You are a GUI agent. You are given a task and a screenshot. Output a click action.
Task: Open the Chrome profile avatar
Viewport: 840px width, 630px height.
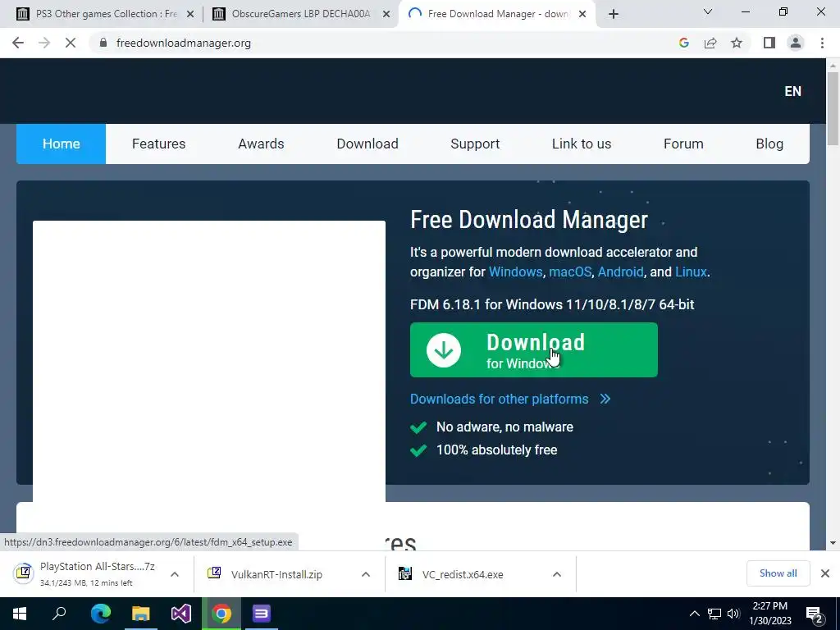pos(796,43)
